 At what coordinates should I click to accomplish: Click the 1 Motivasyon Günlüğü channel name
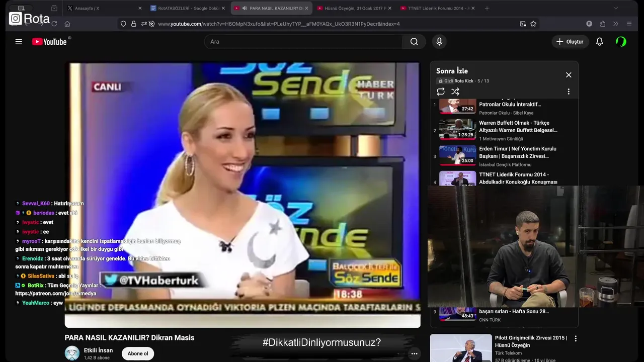(x=501, y=139)
